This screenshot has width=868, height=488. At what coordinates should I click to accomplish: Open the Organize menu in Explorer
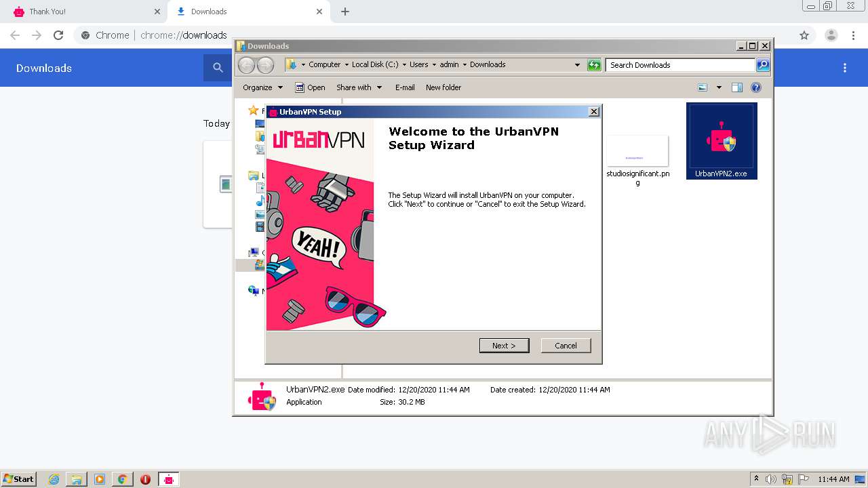click(262, 87)
